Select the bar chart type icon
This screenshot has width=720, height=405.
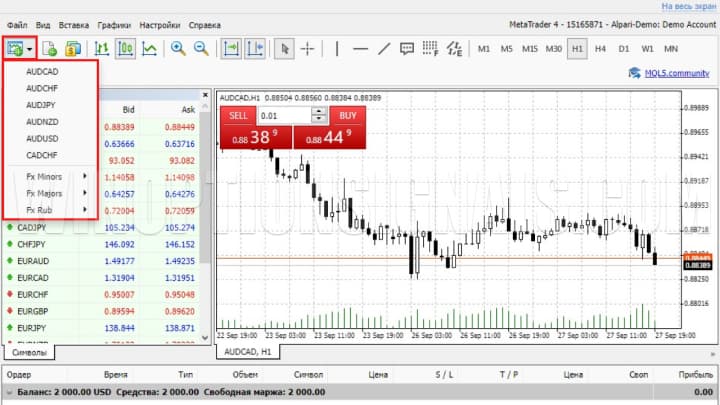[x=102, y=48]
